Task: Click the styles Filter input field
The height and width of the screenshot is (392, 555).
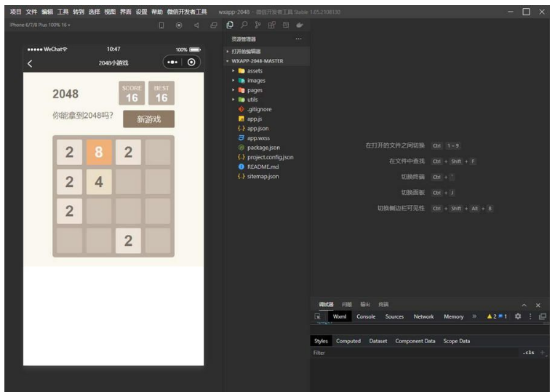Action: tap(415, 353)
